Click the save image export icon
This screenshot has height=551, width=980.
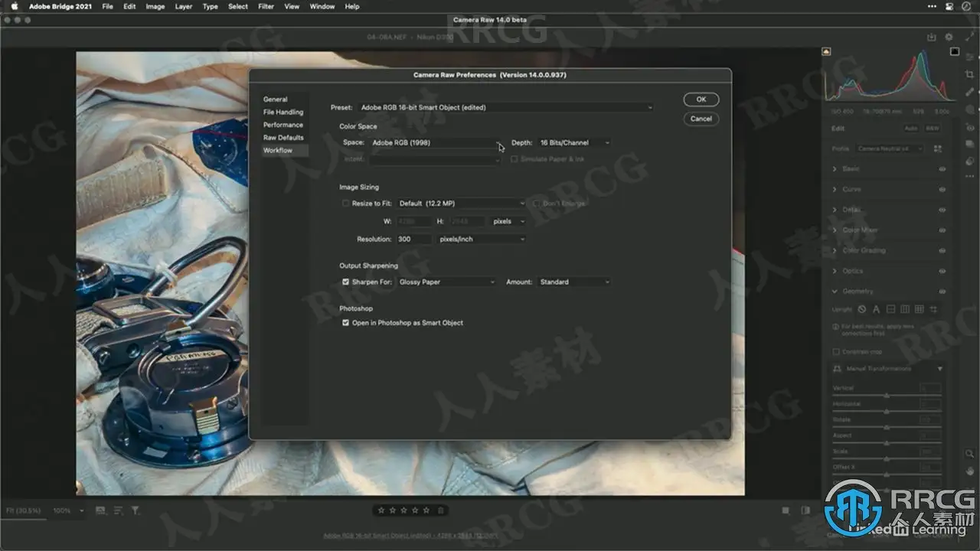932,37
